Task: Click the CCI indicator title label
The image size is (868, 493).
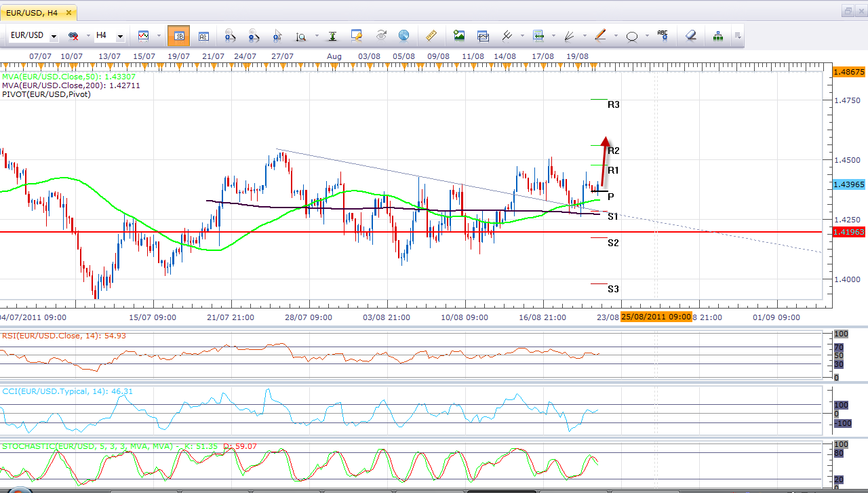Action: click(x=67, y=391)
